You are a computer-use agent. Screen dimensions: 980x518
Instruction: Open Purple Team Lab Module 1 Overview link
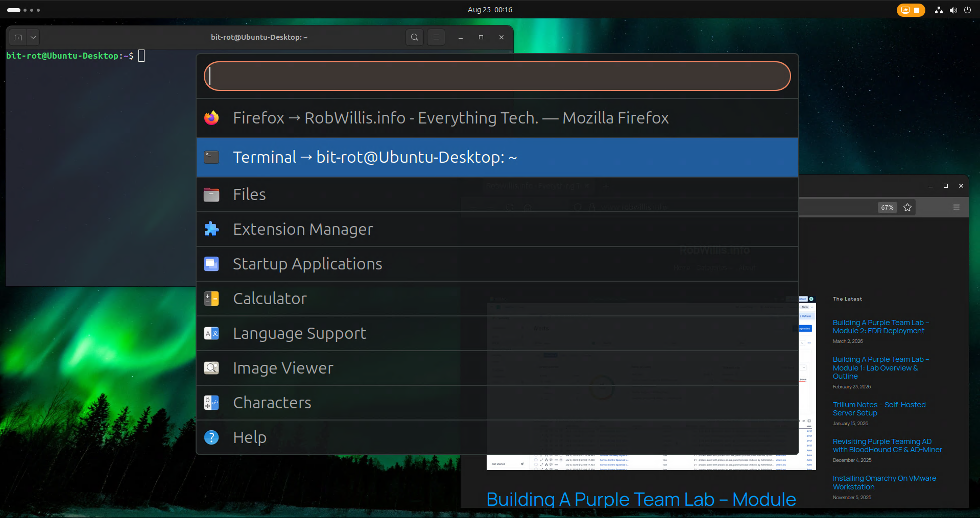pos(881,368)
